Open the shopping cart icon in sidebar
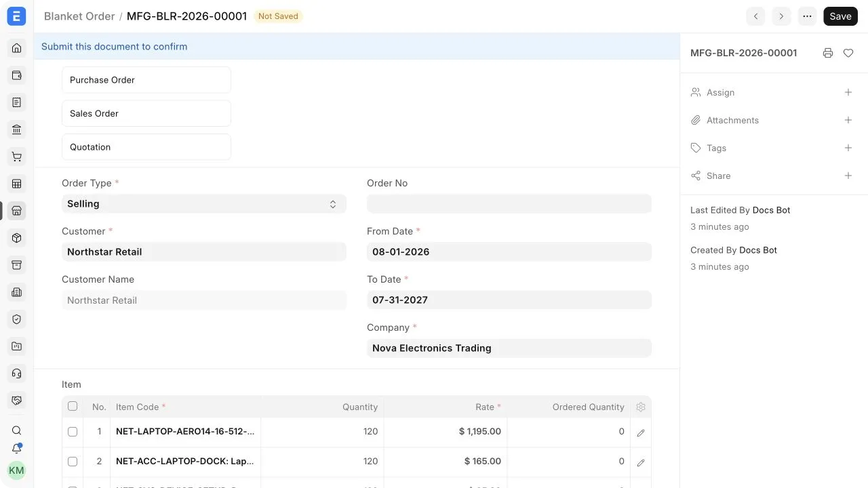Image resolution: width=868 pixels, height=488 pixels. point(17,157)
